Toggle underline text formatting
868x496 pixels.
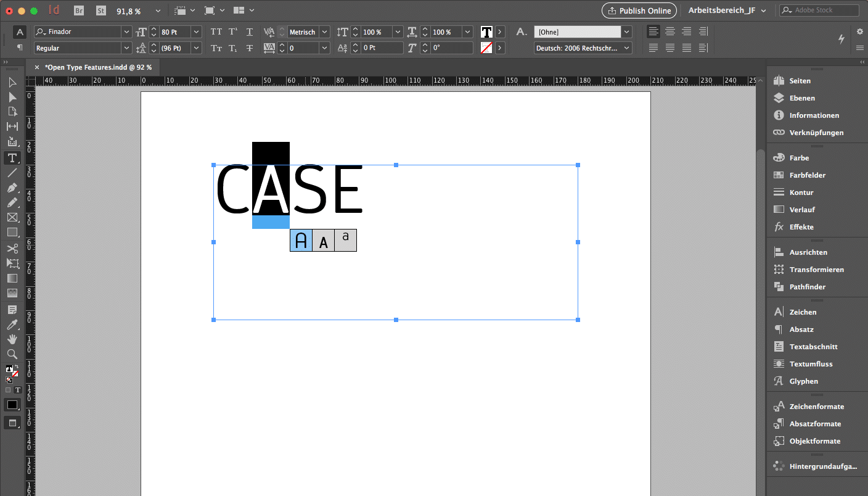(x=250, y=32)
